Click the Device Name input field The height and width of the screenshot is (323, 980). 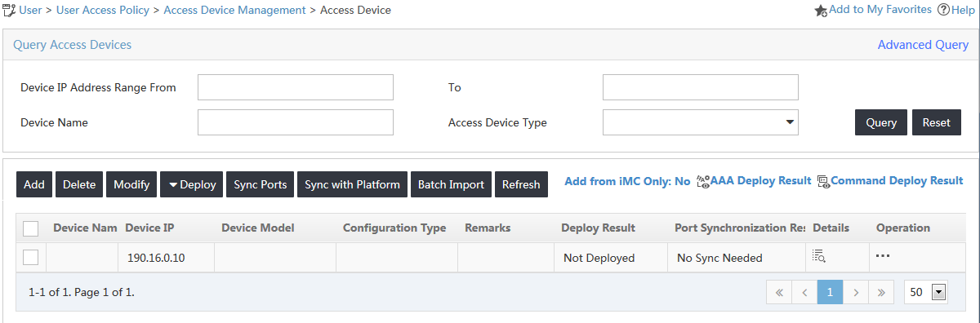(x=296, y=122)
